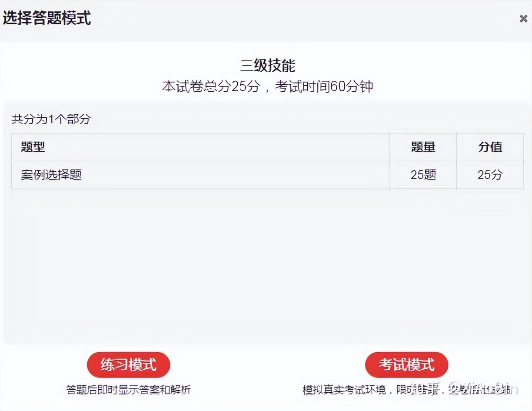The image size is (532, 411).
Task: Click the 考试模式 exam mode button
Action: coord(406,365)
